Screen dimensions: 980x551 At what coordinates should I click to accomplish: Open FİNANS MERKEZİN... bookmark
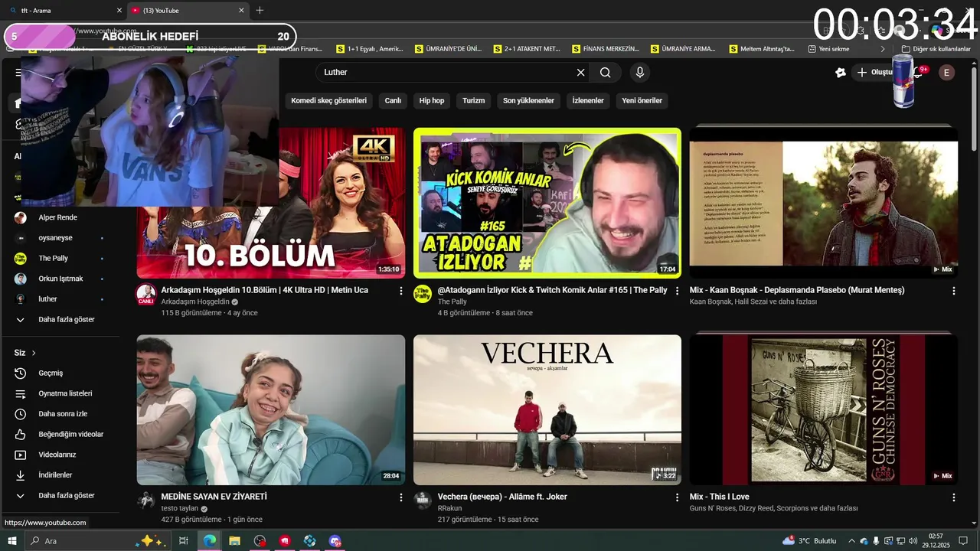pos(605,49)
